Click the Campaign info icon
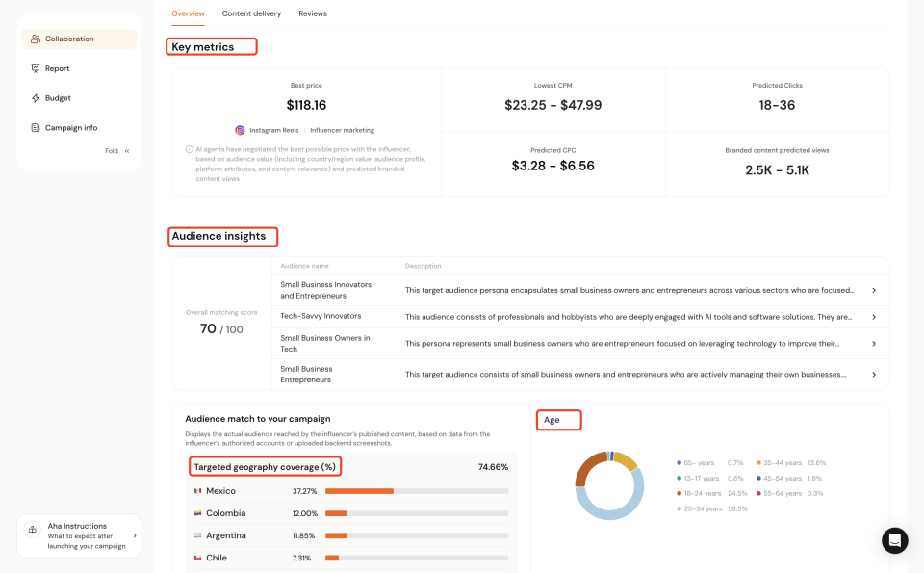This screenshot has height=573, width=924. 36,128
